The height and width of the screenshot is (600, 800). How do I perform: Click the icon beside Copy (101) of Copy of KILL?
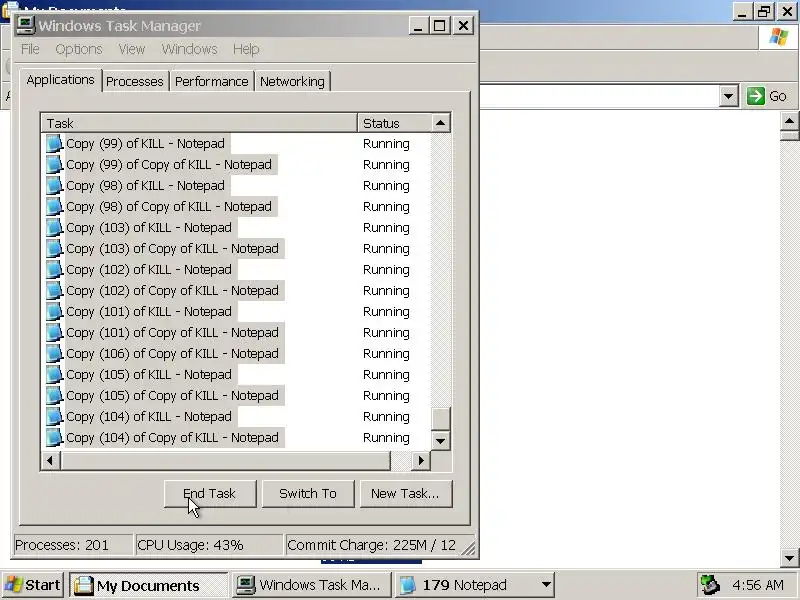coord(54,333)
